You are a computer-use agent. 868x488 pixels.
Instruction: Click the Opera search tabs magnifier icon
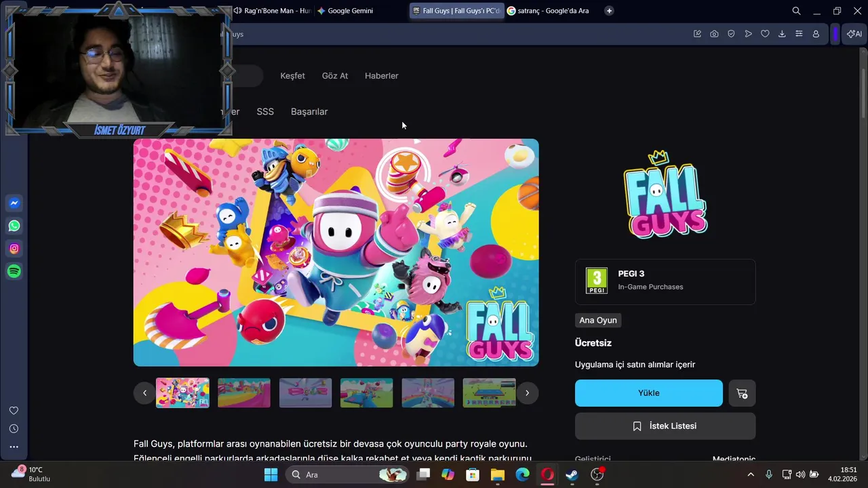tap(796, 11)
